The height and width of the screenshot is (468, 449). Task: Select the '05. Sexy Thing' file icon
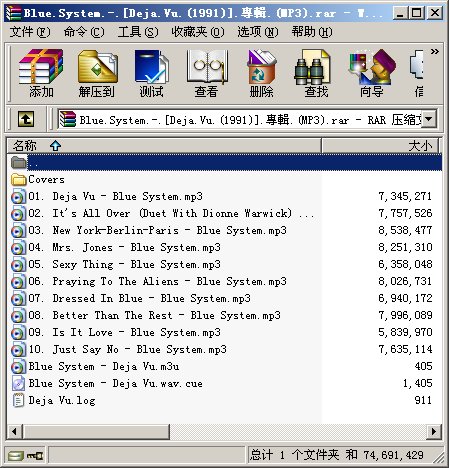point(18,264)
